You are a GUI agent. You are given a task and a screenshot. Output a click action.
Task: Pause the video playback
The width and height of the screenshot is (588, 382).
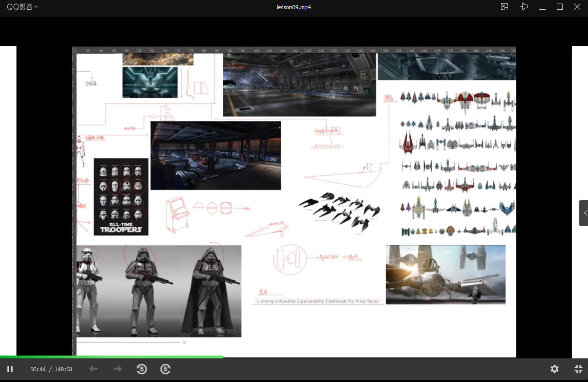click(x=10, y=369)
